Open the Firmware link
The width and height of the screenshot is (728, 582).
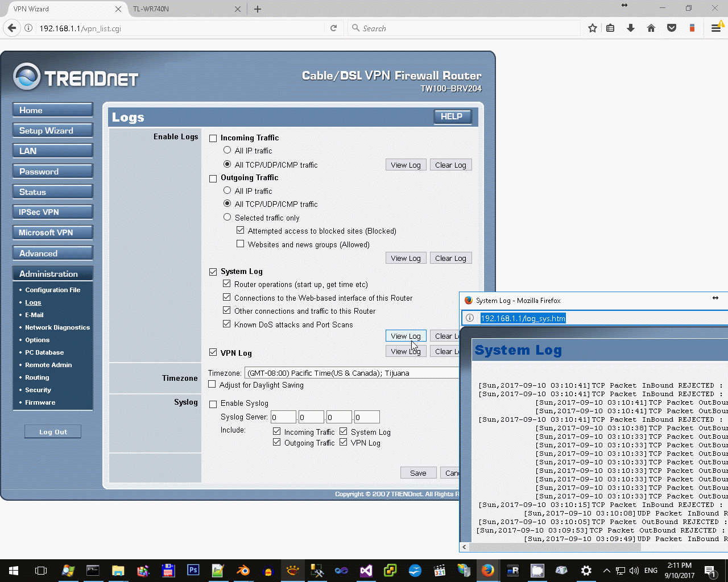[x=40, y=402]
